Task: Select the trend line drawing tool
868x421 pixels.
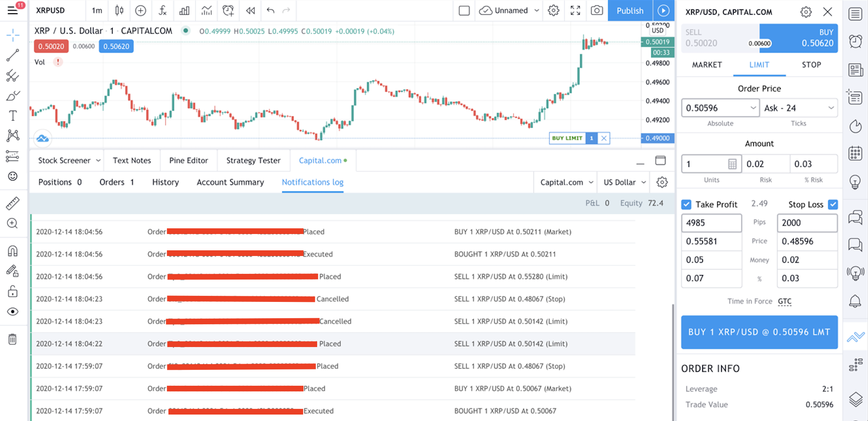Action: (13, 55)
